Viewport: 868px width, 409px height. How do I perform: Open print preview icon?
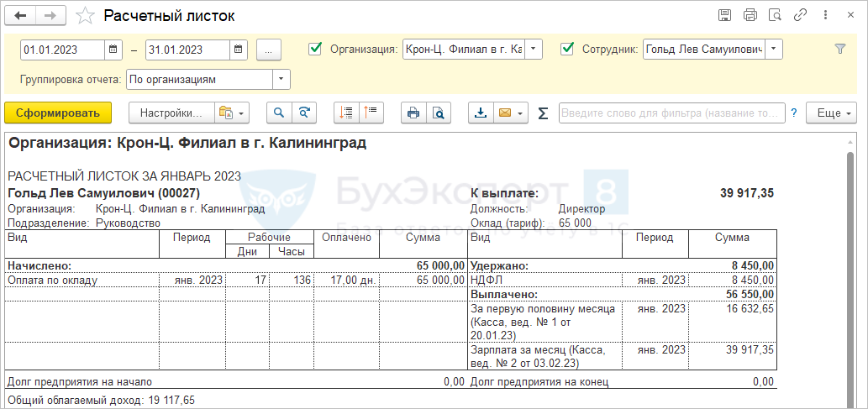tap(438, 113)
